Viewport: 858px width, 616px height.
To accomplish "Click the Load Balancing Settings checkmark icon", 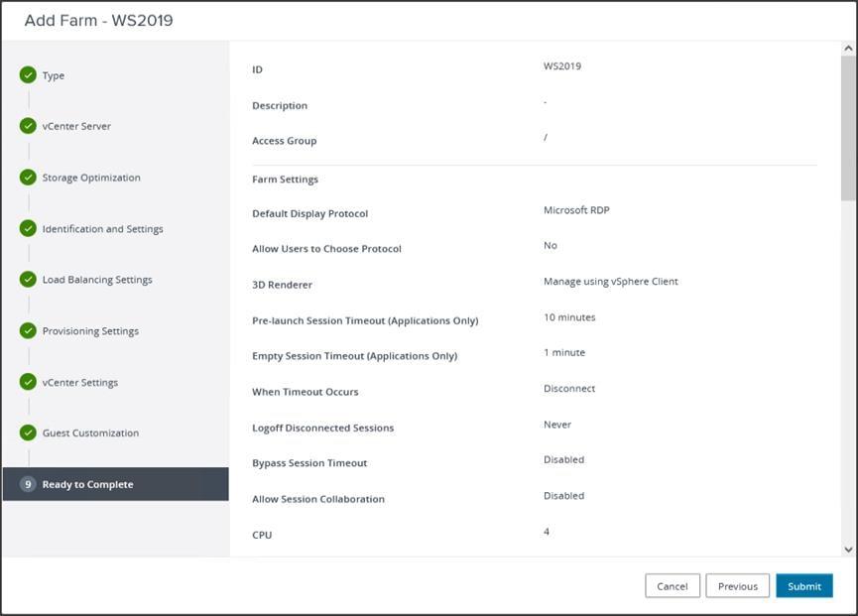I will pyautogui.click(x=28, y=280).
